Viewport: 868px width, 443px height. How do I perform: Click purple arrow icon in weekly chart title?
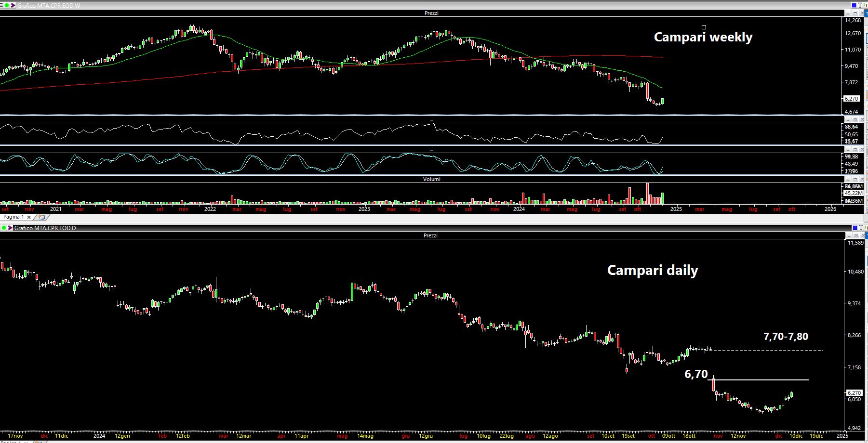click(x=13, y=5)
